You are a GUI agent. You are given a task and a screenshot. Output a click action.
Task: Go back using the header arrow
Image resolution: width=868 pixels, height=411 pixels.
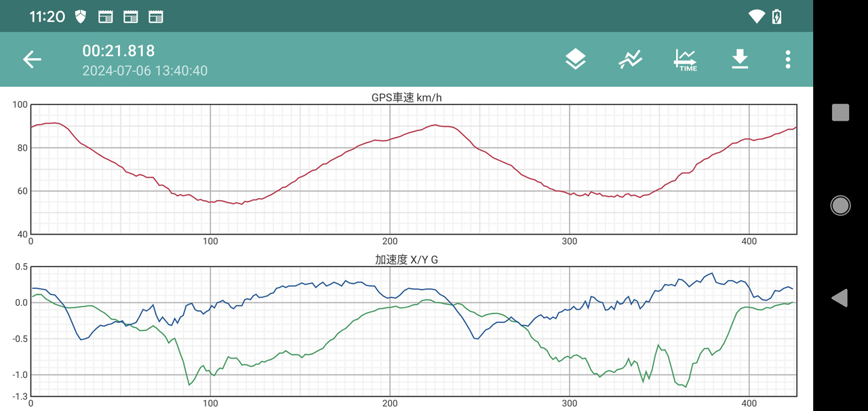click(32, 60)
